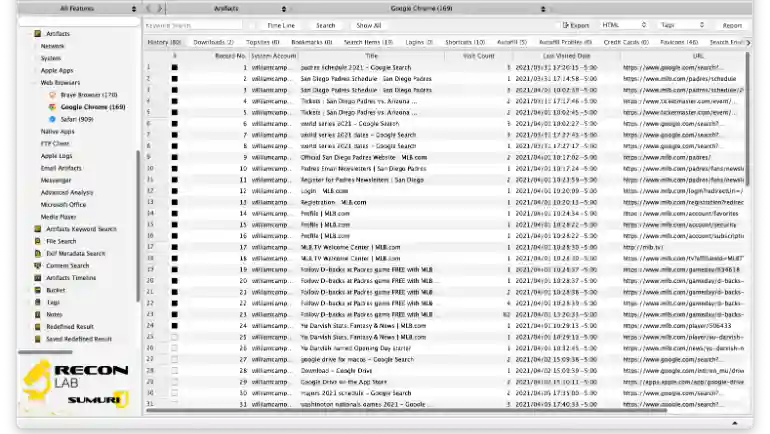This screenshot has height=434, width=770.
Task: Click the Show All button
Action: point(368,25)
